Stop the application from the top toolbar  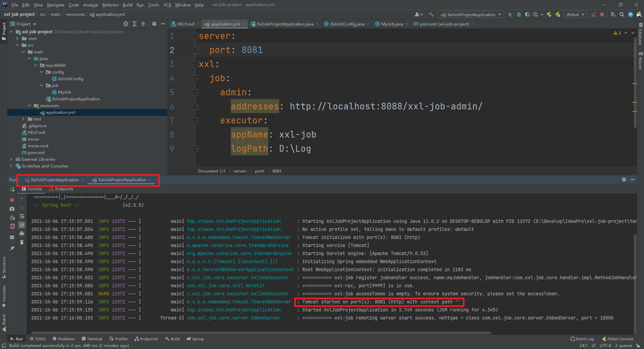click(602, 14)
